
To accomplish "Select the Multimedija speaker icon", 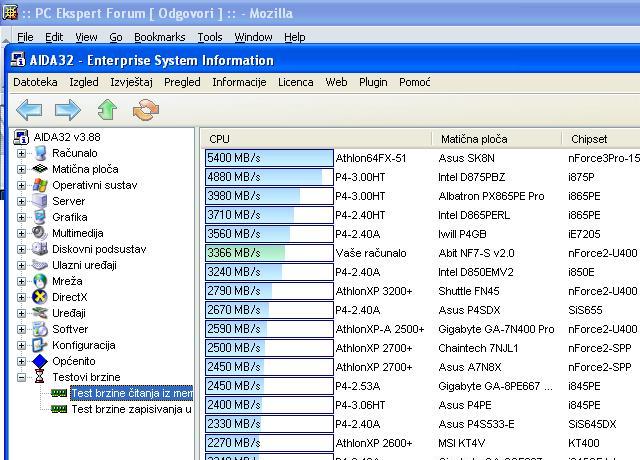I will tap(40, 233).
